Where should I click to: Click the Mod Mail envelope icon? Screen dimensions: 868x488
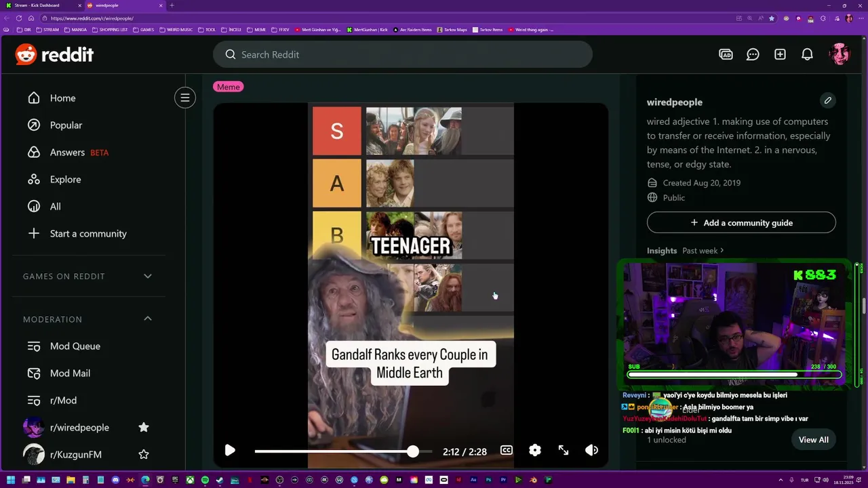34,373
